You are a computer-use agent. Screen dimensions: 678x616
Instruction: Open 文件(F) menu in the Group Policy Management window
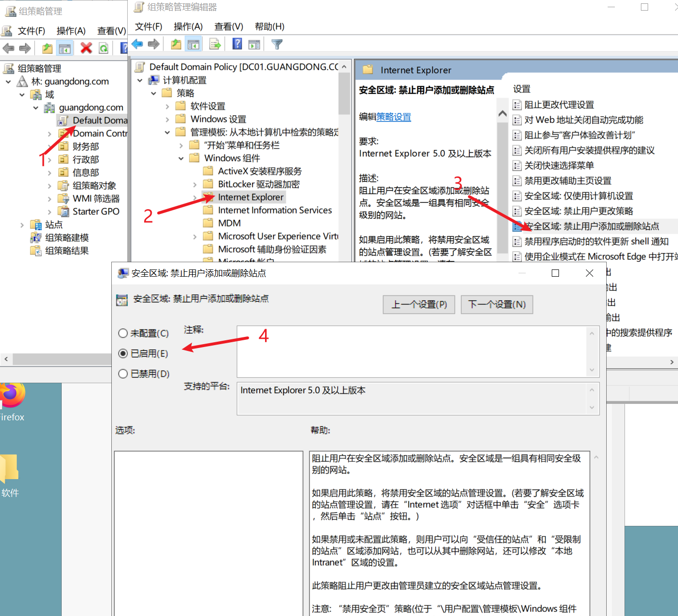[31, 31]
